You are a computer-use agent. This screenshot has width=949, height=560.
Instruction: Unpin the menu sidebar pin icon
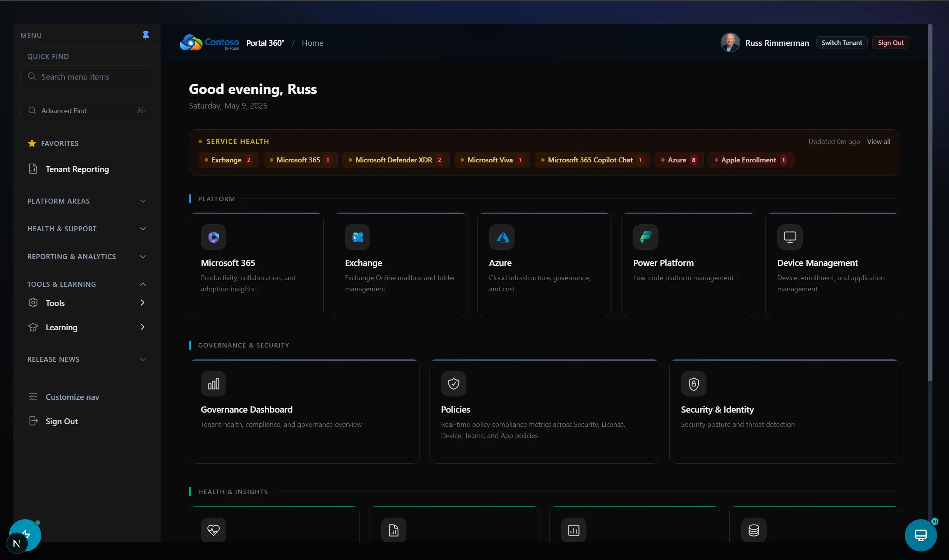tap(145, 35)
